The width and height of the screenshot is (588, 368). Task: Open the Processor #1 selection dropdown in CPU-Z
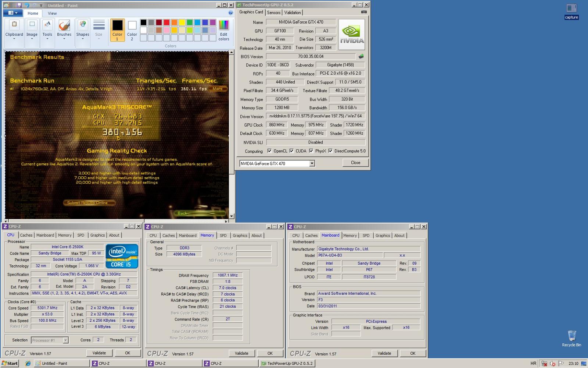click(x=65, y=340)
